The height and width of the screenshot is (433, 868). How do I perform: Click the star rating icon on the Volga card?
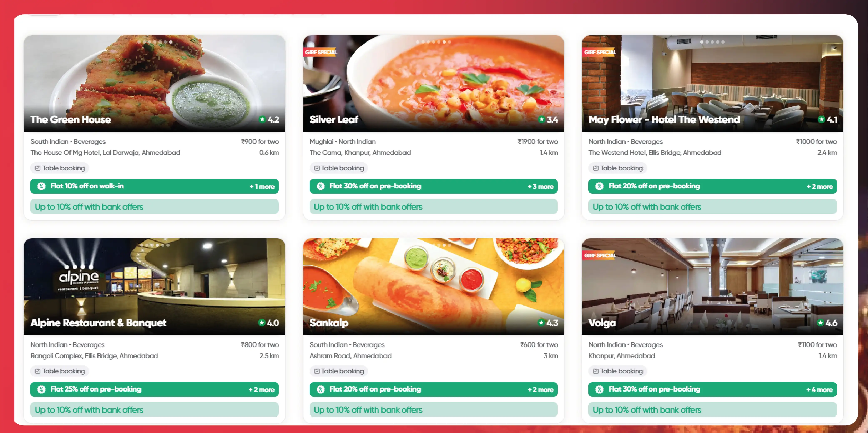coord(821,323)
